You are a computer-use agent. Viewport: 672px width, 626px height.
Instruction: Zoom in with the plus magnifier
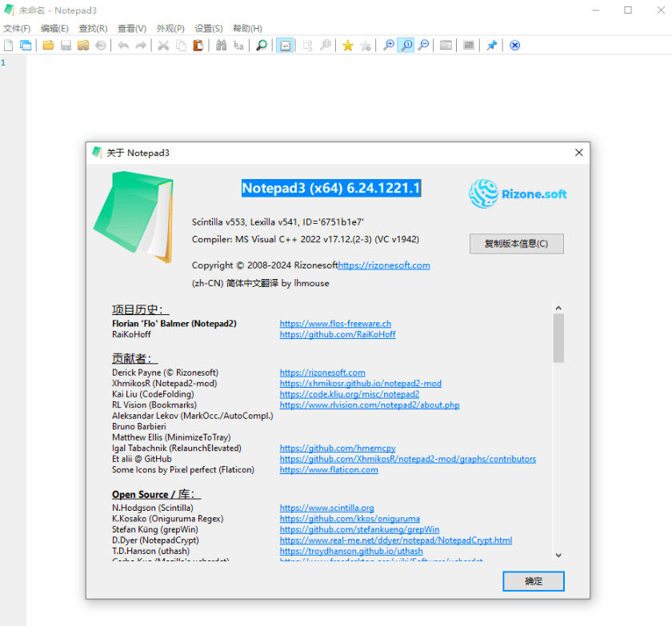click(x=389, y=46)
